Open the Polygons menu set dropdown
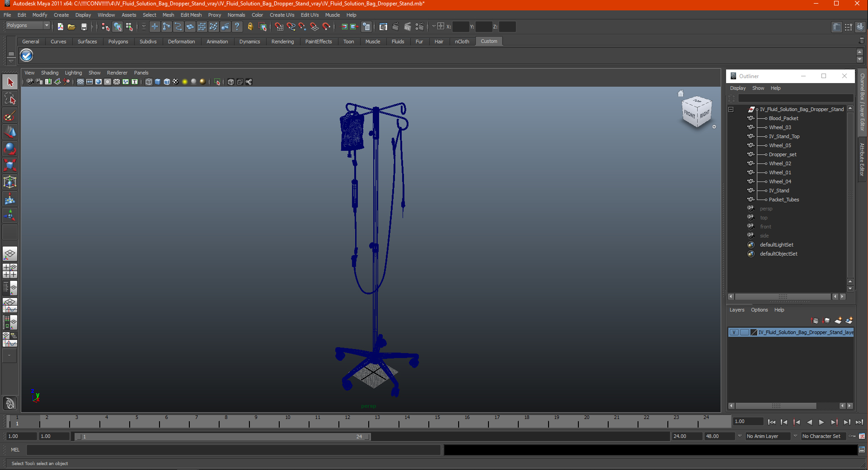This screenshot has height=470, width=868. tap(28, 26)
